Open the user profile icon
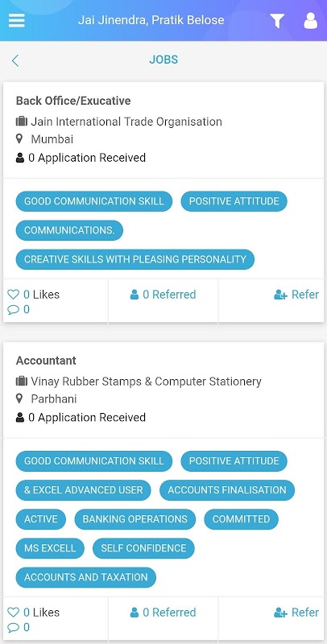 pyautogui.click(x=311, y=21)
